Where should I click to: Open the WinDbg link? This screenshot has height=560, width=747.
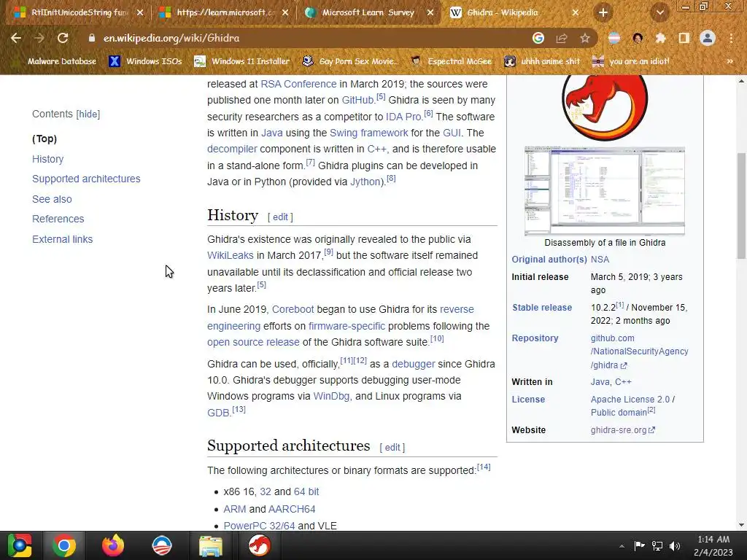tap(332, 396)
